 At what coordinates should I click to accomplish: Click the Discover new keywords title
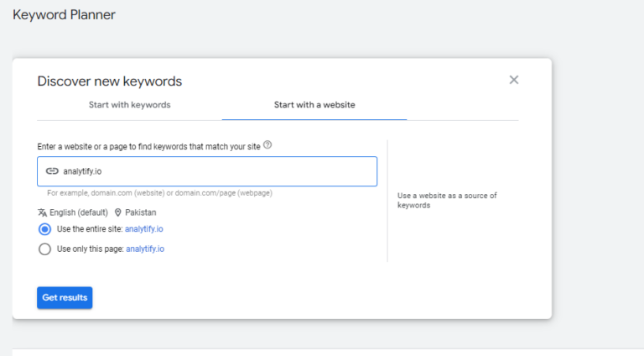(110, 81)
